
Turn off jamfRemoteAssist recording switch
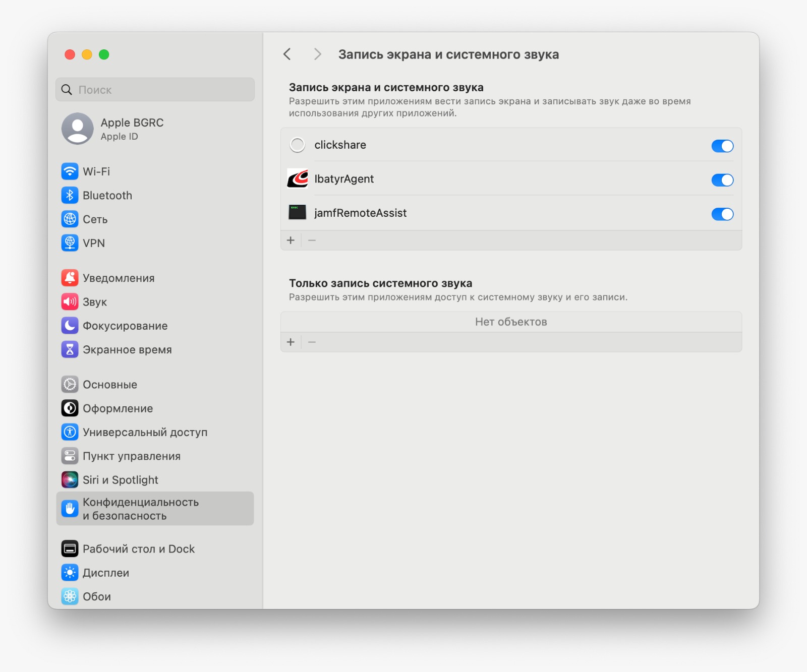pyautogui.click(x=722, y=214)
